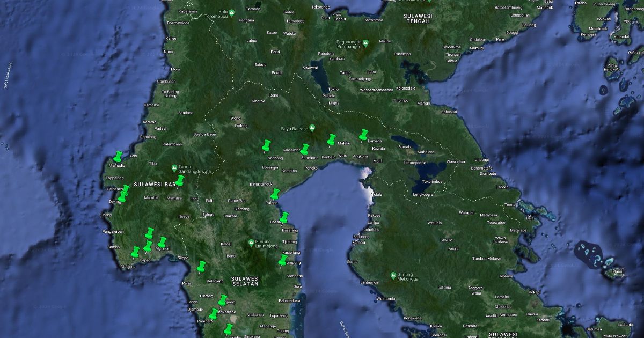
Task: Click the Pegunungan Pompangeo mountain icon
Action: point(365,43)
